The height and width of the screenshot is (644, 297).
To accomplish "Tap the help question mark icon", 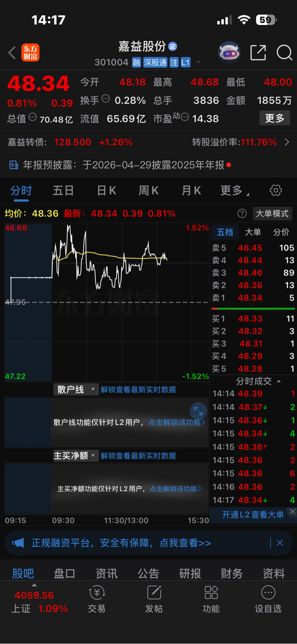I will point(242,213).
